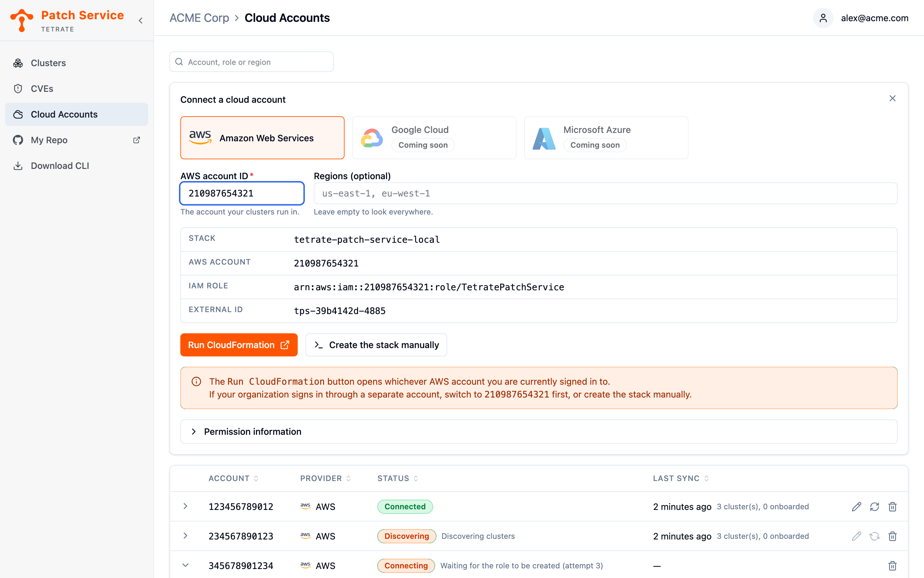Screen dimensions: 924x578
Task: Open the user avatar icon
Action: (x=823, y=18)
